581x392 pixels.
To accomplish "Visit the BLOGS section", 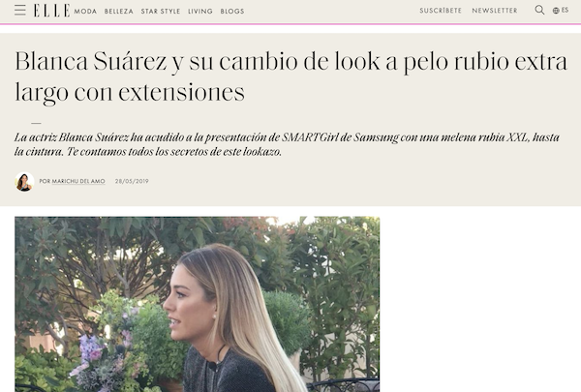I will point(232,11).
